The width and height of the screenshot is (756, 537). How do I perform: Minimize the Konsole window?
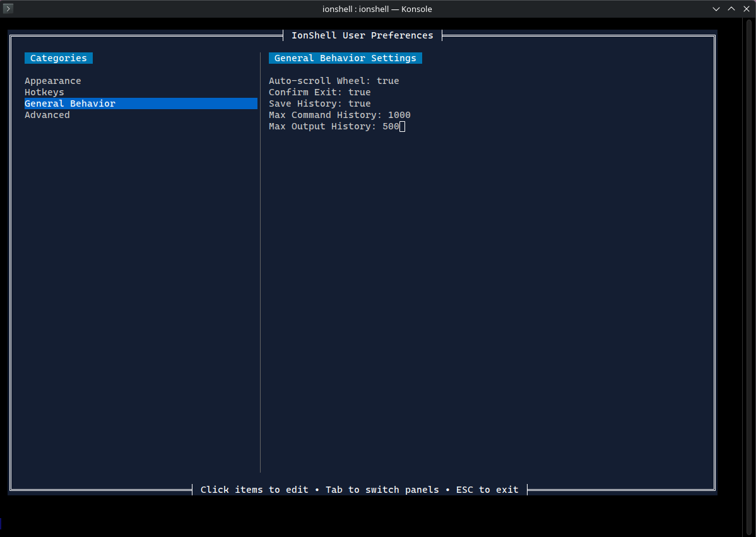[x=716, y=9]
